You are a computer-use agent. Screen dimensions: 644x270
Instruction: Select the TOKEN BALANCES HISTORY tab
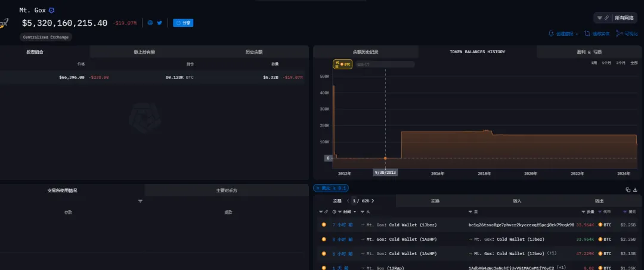pyautogui.click(x=477, y=52)
